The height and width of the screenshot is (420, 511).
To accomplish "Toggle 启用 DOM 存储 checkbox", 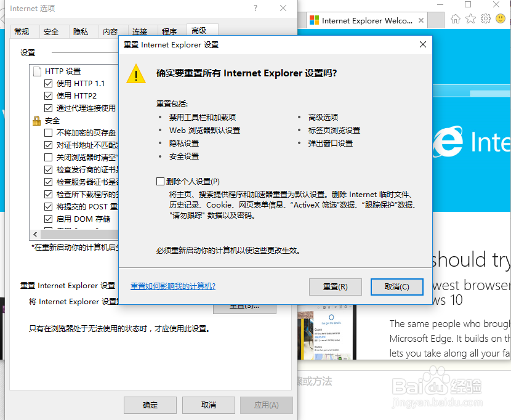I will [x=48, y=219].
